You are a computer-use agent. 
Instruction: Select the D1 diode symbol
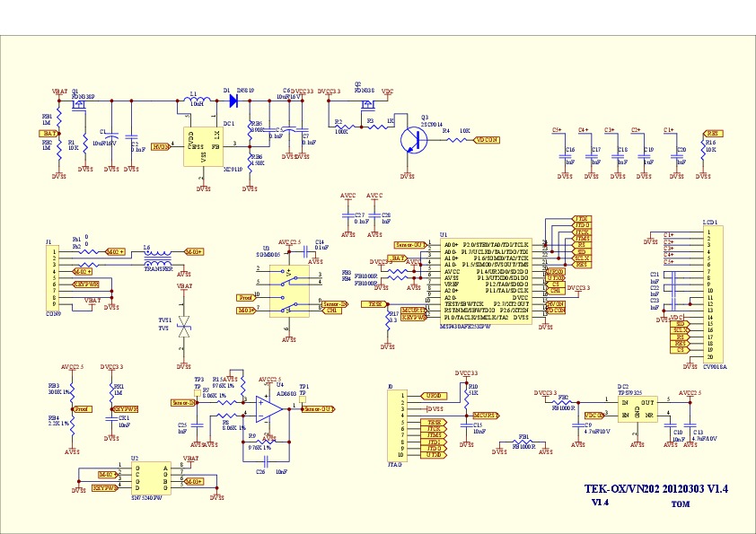pyautogui.click(x=234, y=101)
